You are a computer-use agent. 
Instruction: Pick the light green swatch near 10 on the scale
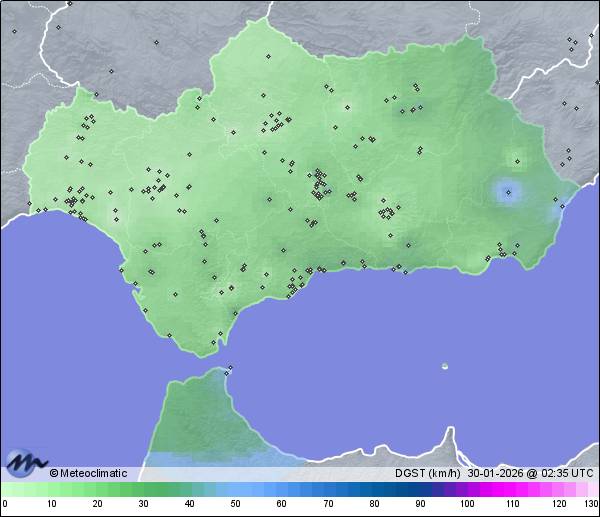tap(51, 489)
